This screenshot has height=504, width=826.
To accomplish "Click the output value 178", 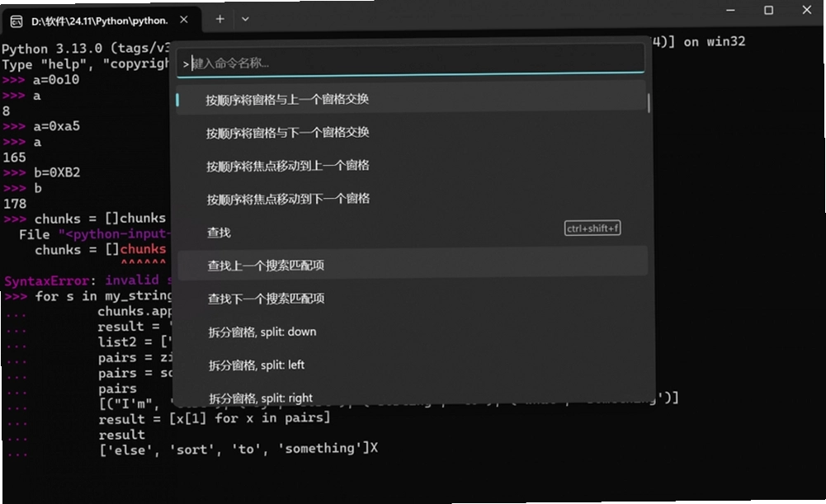I will coord(15,204).
